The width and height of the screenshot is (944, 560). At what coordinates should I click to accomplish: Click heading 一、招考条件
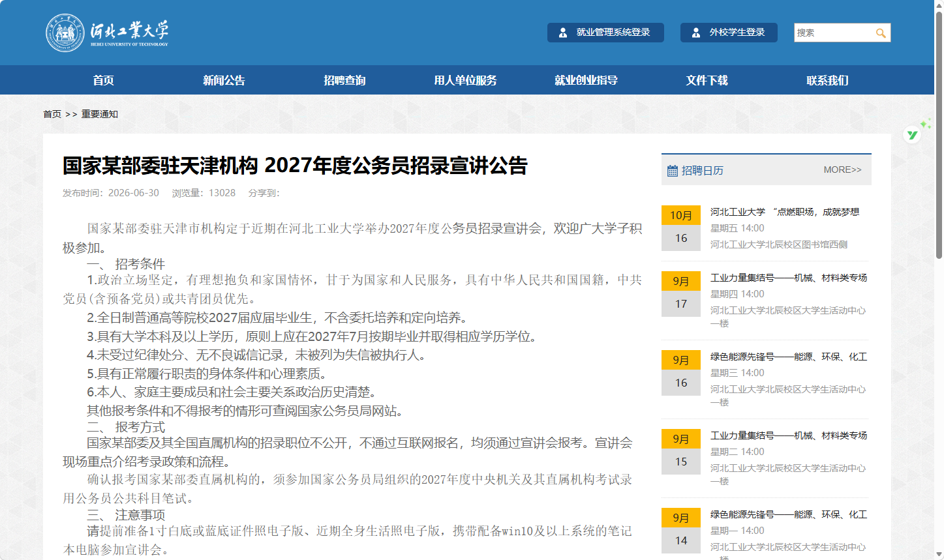(x=126, y=264)
